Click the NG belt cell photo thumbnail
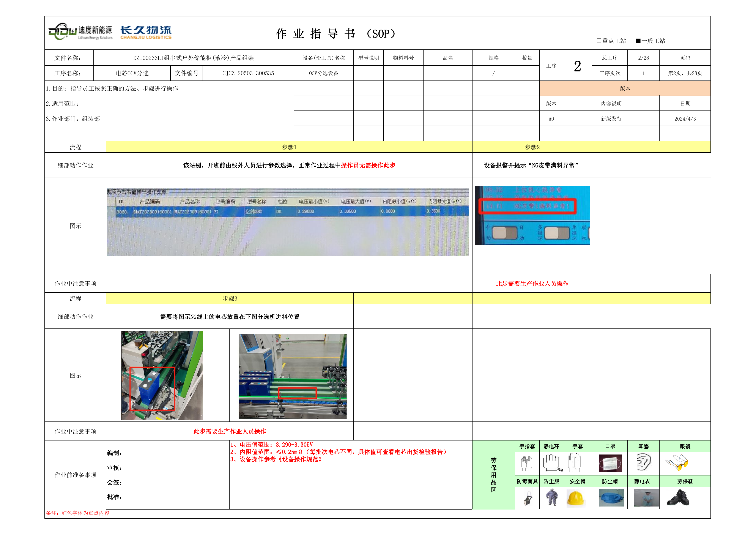This screenshot has height=535, width=756. coord(162,376)
